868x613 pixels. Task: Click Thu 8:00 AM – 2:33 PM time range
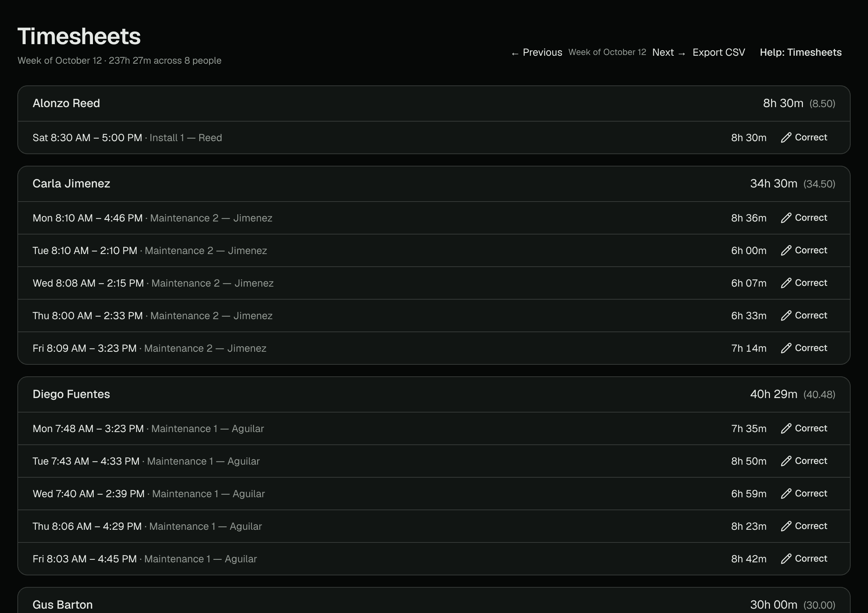pos(88,316)
